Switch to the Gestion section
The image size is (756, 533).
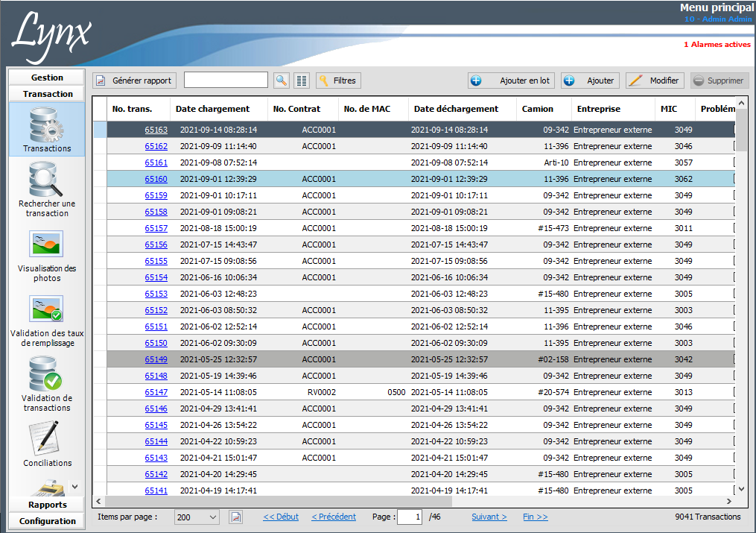47,78
